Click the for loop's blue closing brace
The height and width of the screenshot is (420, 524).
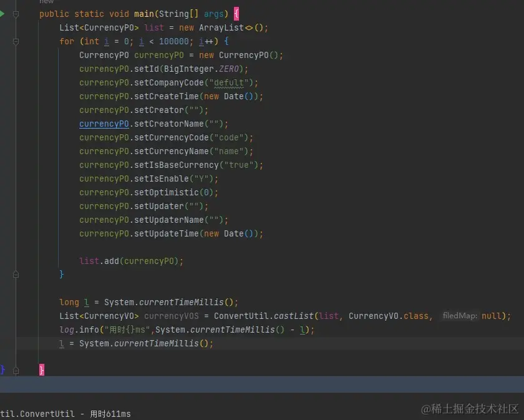click(x=62, y=274)
